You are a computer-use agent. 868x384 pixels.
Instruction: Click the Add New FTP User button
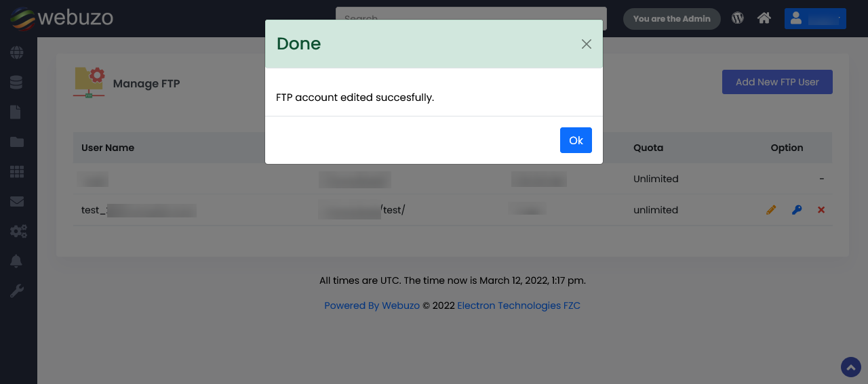click(x=777, y=82)
